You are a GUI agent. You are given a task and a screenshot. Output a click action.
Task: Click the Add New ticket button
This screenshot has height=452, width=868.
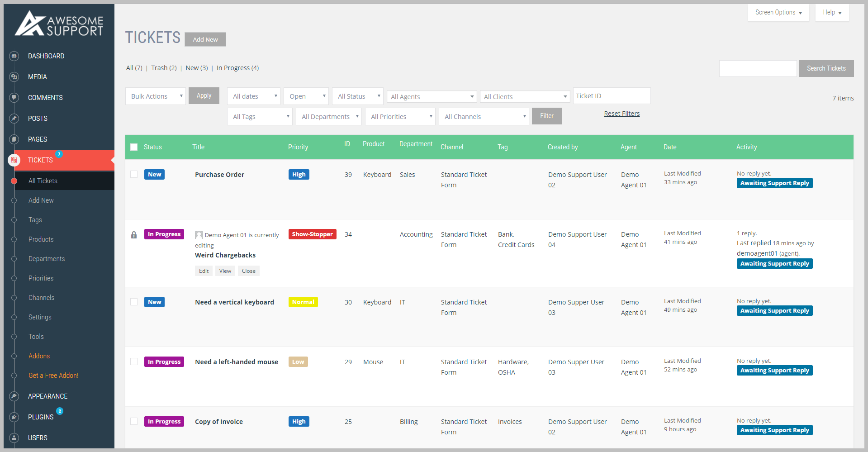click(205, 39)
